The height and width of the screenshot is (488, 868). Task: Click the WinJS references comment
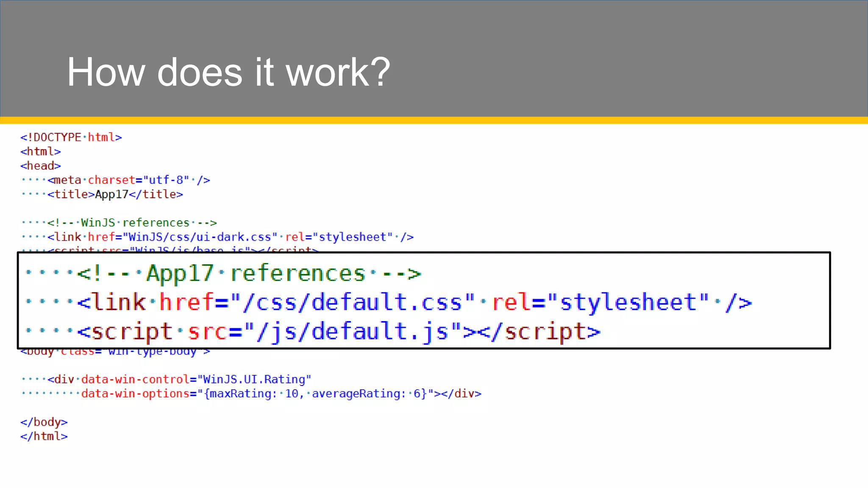(x=132, y=223)
